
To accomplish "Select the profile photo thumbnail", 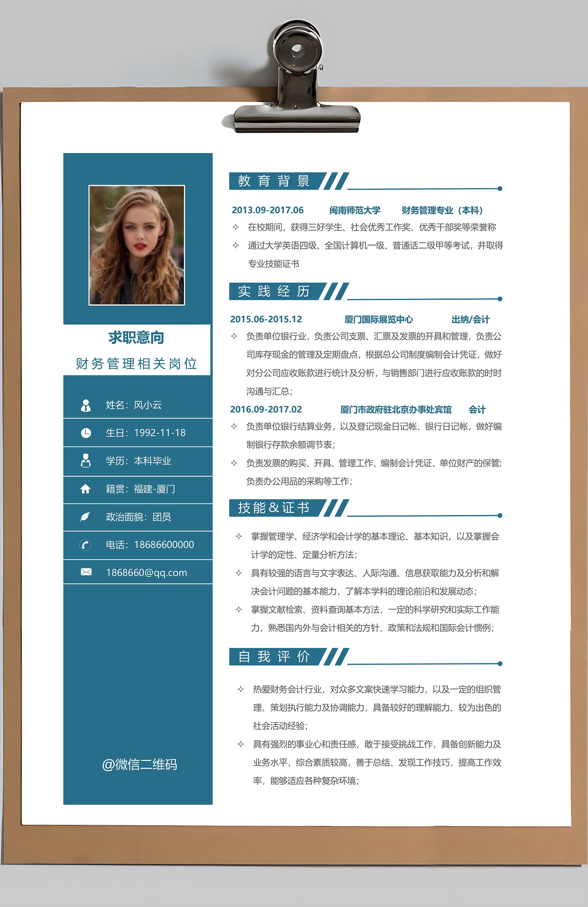I will point(137,245).
